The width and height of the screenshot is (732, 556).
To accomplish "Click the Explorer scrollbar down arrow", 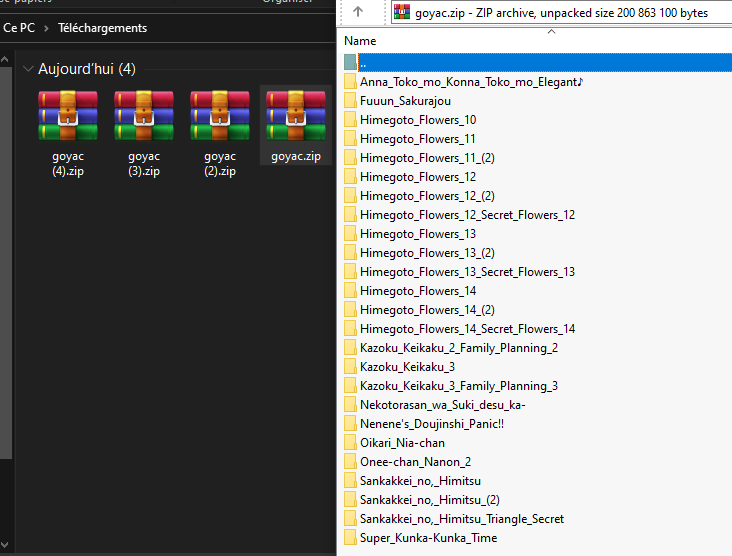I will pyautogui.click(x=5, y=545).
